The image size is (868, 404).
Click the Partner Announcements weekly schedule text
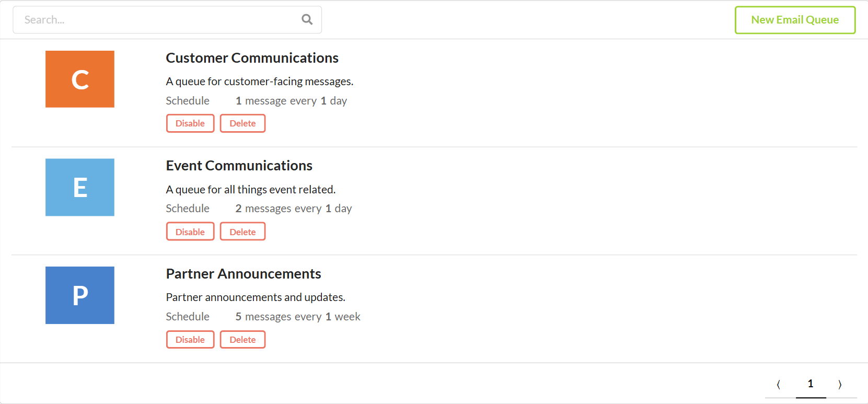click(298, 317)
